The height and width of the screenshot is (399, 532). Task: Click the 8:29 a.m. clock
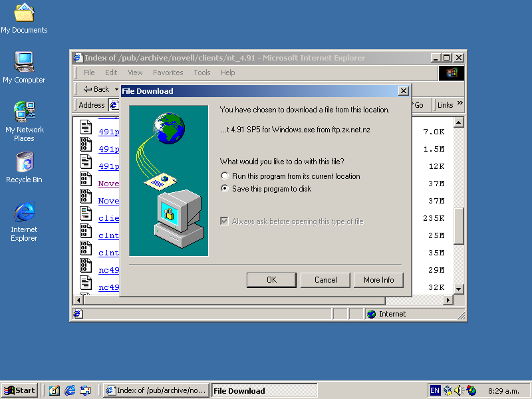coord(503,391)
